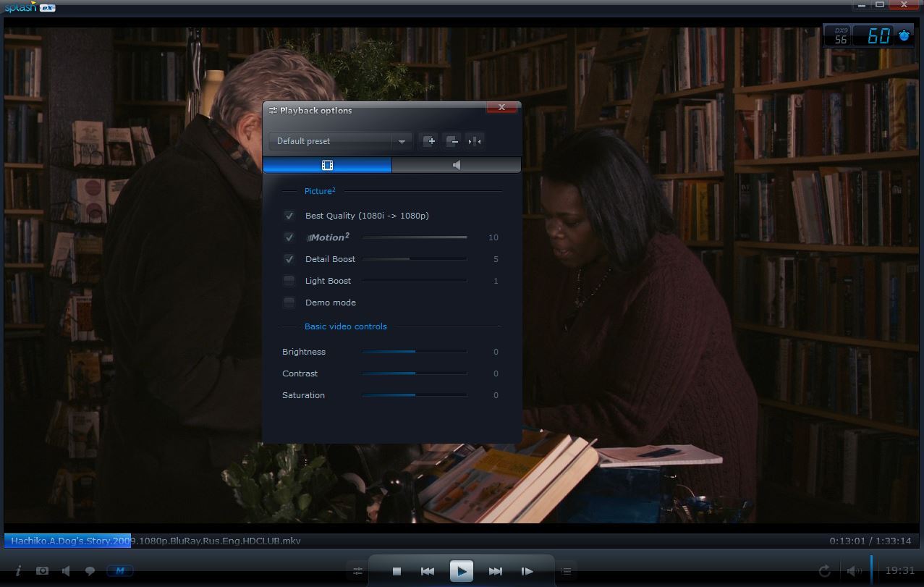
Task: Set the Contrast slider
Action: click(415, 373)
